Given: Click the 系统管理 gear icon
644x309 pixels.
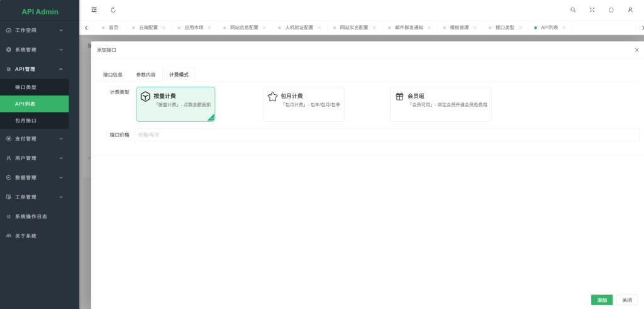Looking at the screenshot, I should click(x=9, y=50).
